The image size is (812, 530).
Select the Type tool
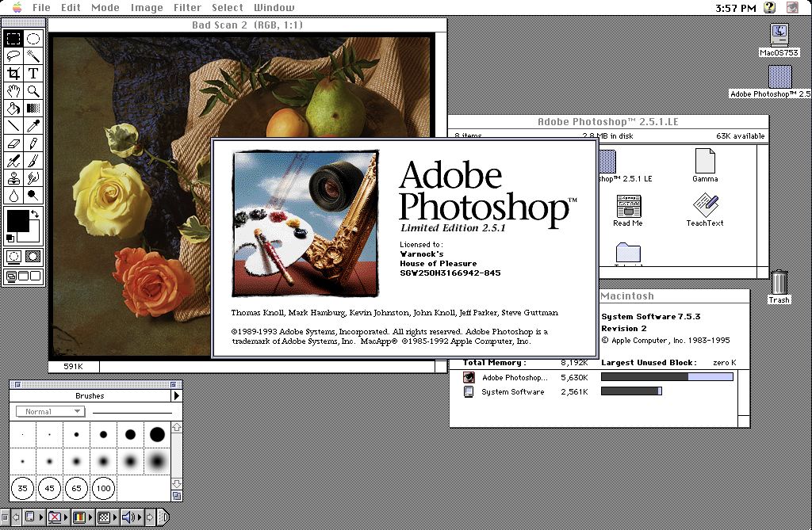[33, 74]
